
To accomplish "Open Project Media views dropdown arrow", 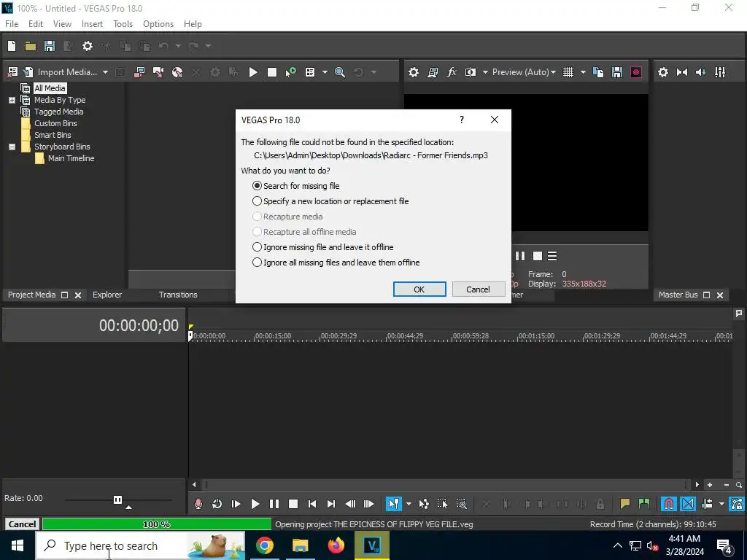I will 325,72.
